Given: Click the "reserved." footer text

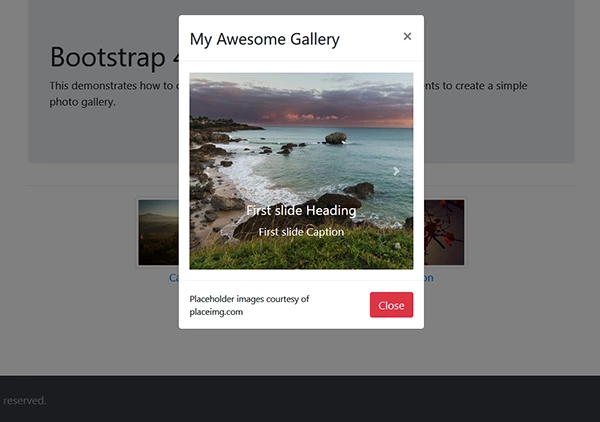Looking at the screenshot, I should coord(24,401).
